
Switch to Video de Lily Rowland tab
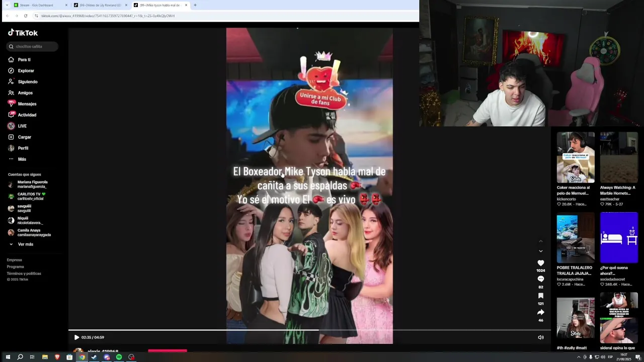pyautogui.click(x=100, y=5)
